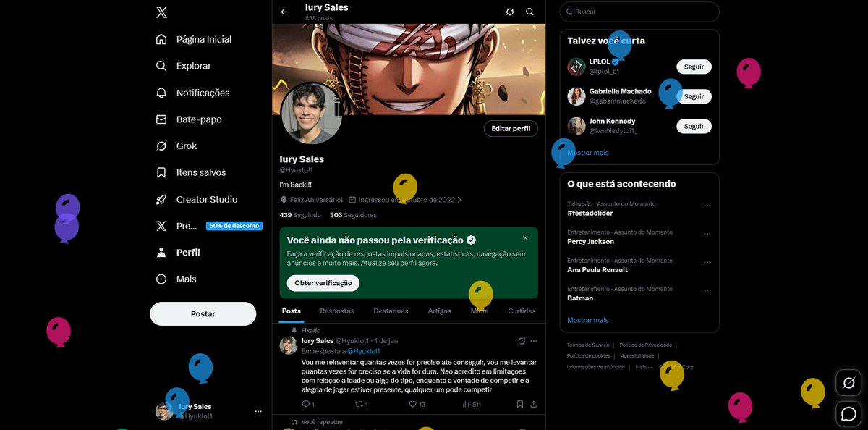Open the profile avatar photo

pyautogui.click(x=311, y=114)
